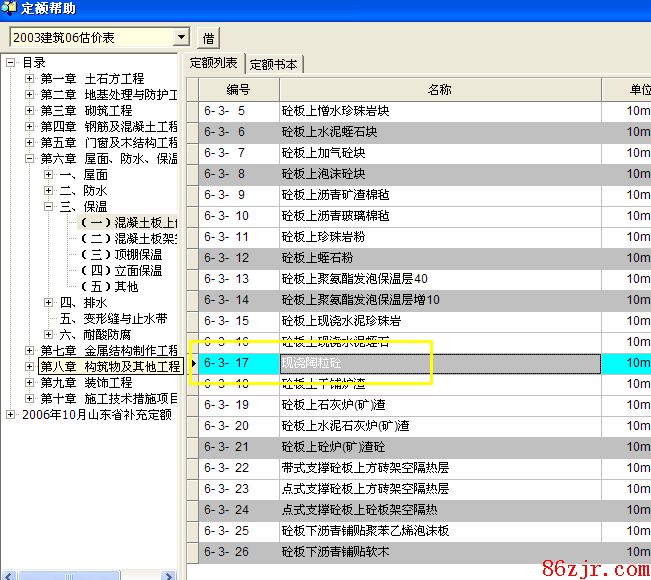Select 第八章 构筑物及其他工程 chapter

109,367
